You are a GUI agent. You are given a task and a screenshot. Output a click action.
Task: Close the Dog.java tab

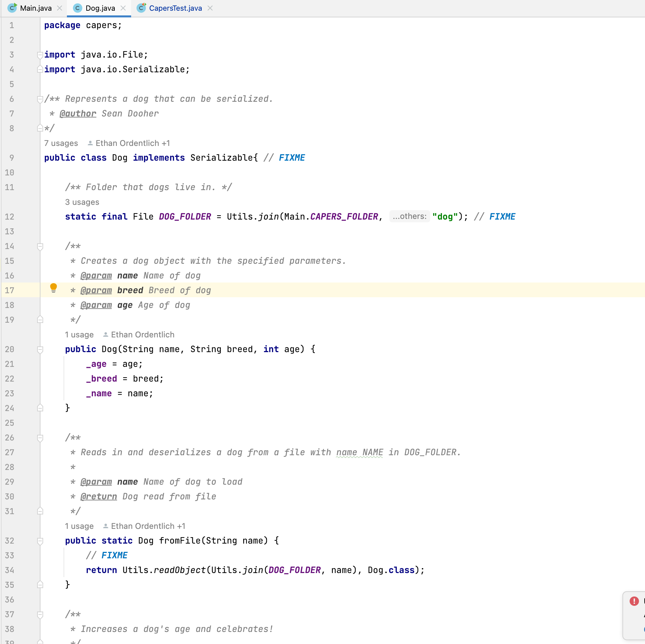(123, 8)
